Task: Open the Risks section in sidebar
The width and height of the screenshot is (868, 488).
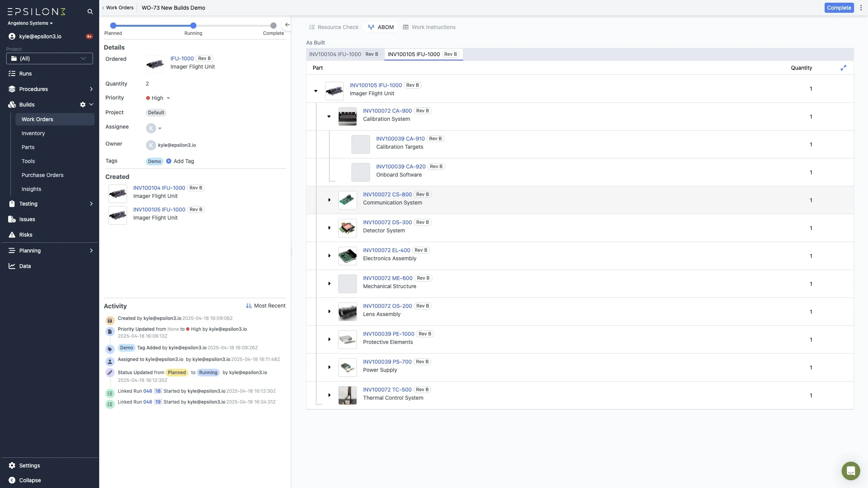Action: point(26,235)
